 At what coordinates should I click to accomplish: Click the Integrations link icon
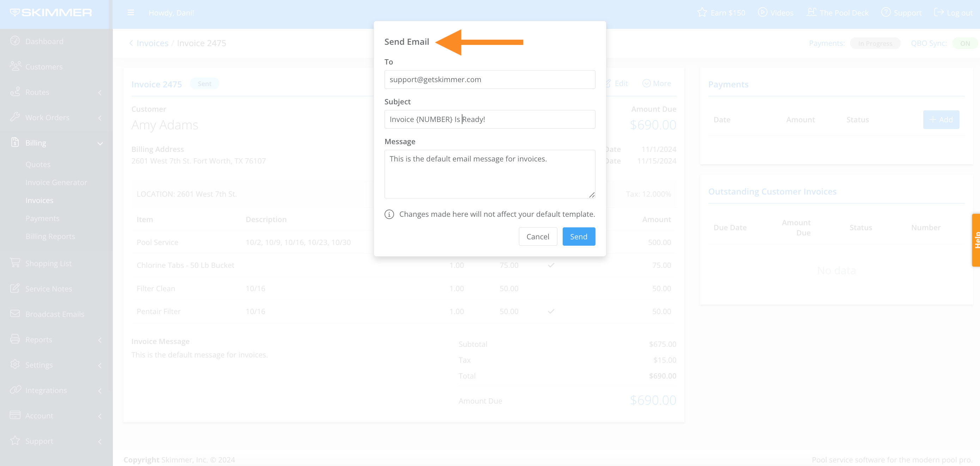15,390
